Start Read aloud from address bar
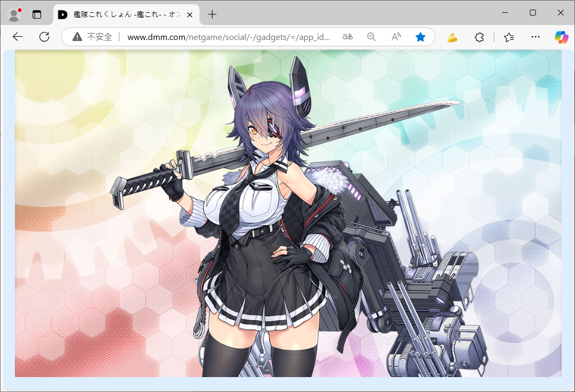575x392 pixels. pyautogui.click(x=396, y=37)
